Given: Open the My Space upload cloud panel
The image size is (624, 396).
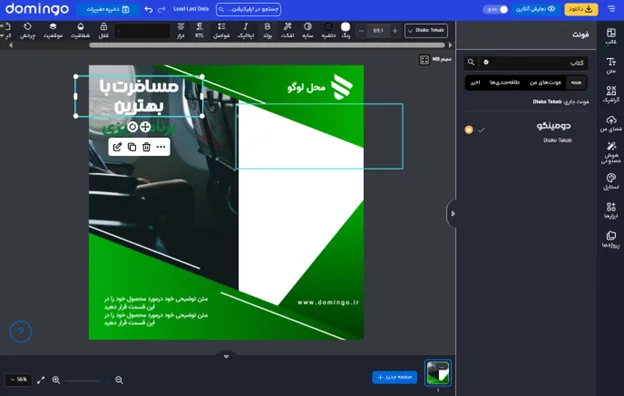Looking at the screenshot, I should coord(611,124).
